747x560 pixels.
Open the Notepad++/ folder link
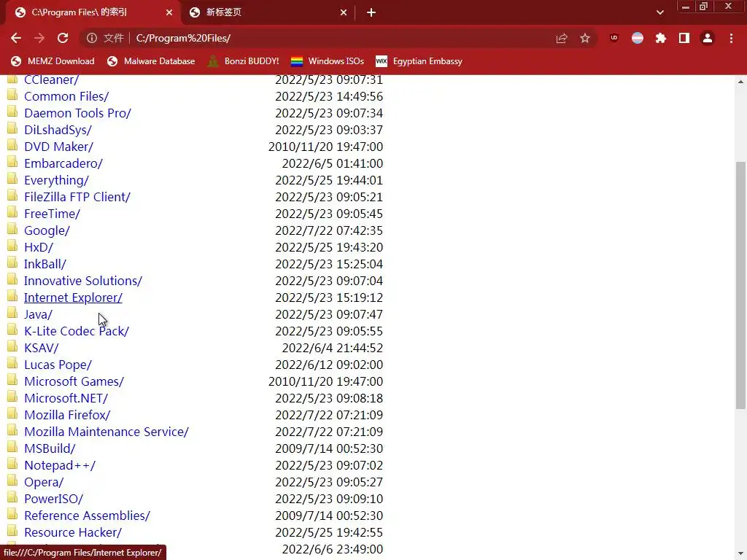coord(60,465)
